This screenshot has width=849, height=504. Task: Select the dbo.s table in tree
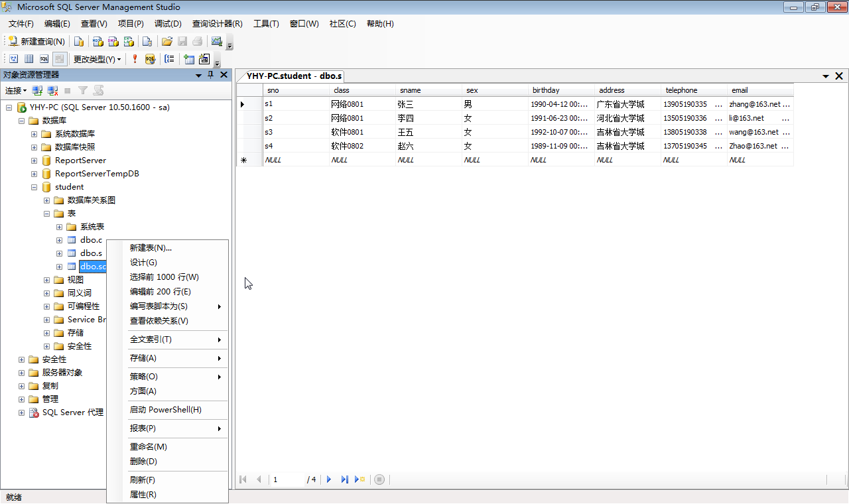coord(91,253)
